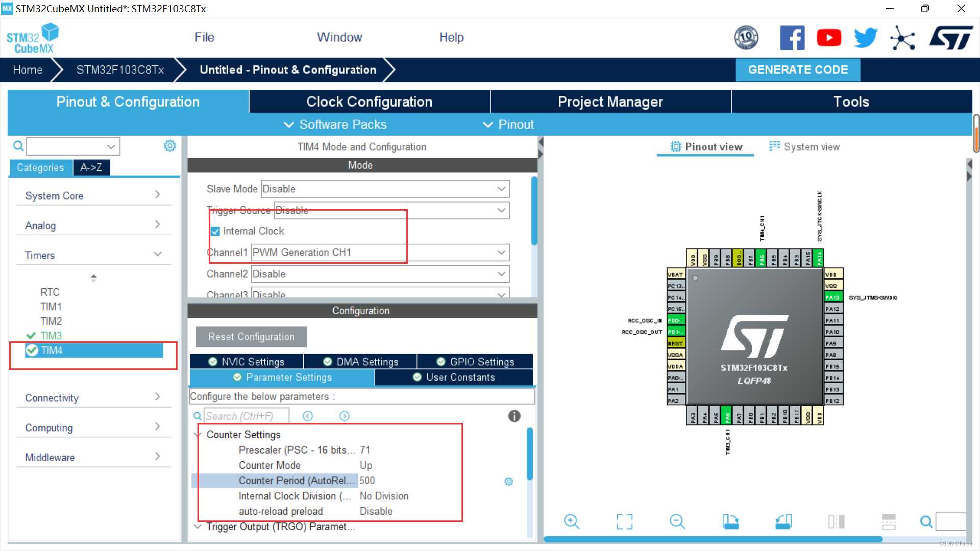
Task: Open the Channel1 PWM Generation dropdown
Action: [380, 253]
